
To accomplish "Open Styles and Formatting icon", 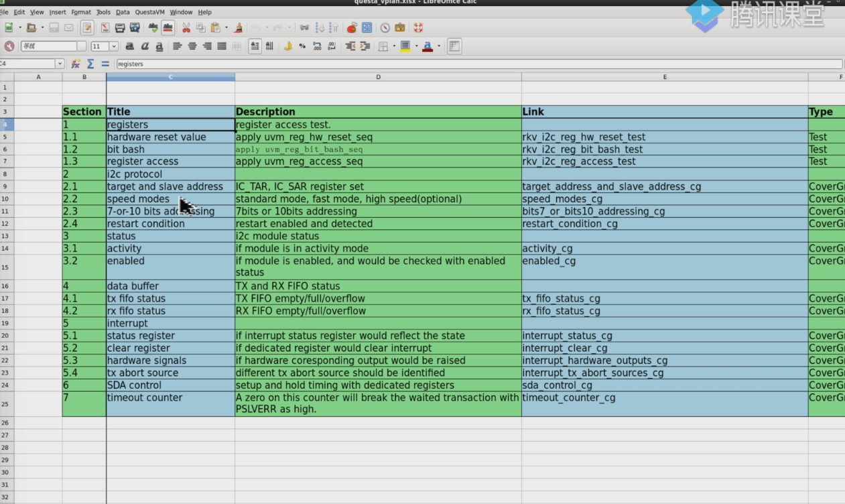I will pos(9,46).
